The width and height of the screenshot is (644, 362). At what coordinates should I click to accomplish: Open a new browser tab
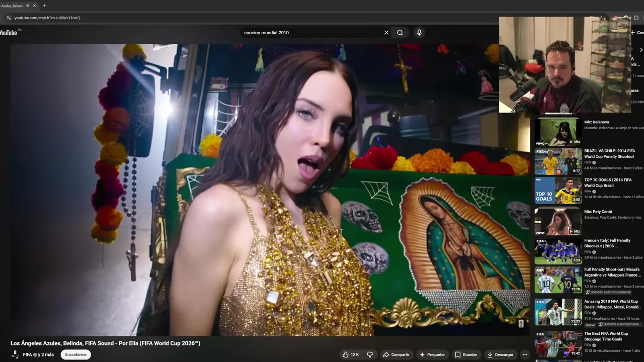click(44, 6)
